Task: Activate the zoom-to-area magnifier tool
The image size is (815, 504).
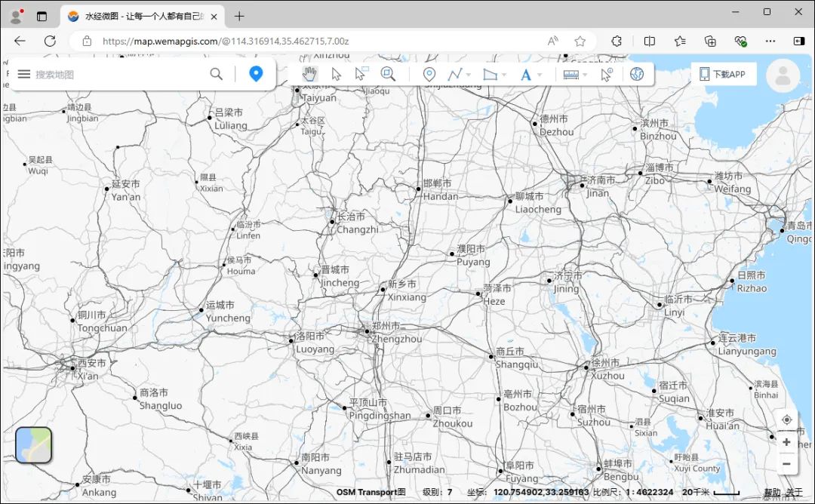Action: coord(388,74)
